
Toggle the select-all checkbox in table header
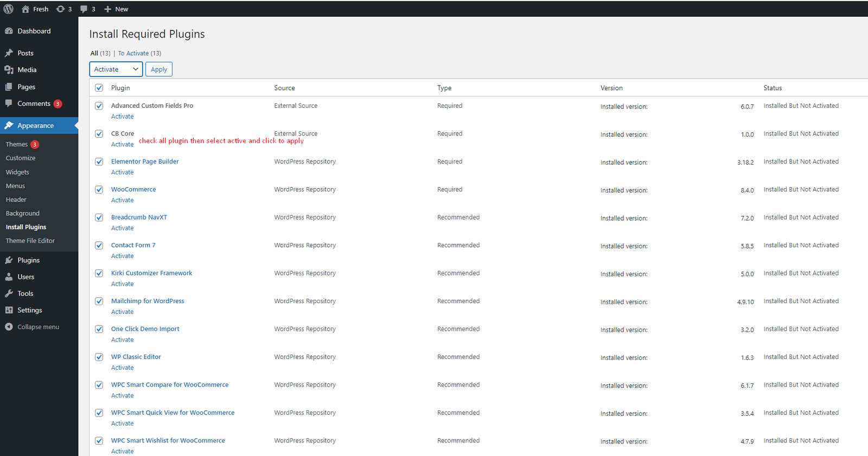point(99,88)
